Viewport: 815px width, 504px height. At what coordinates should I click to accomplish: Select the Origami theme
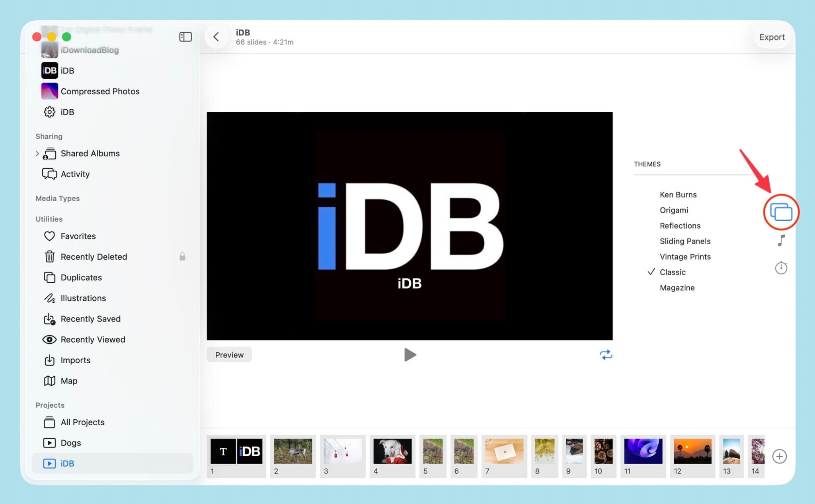pos(674,210)
